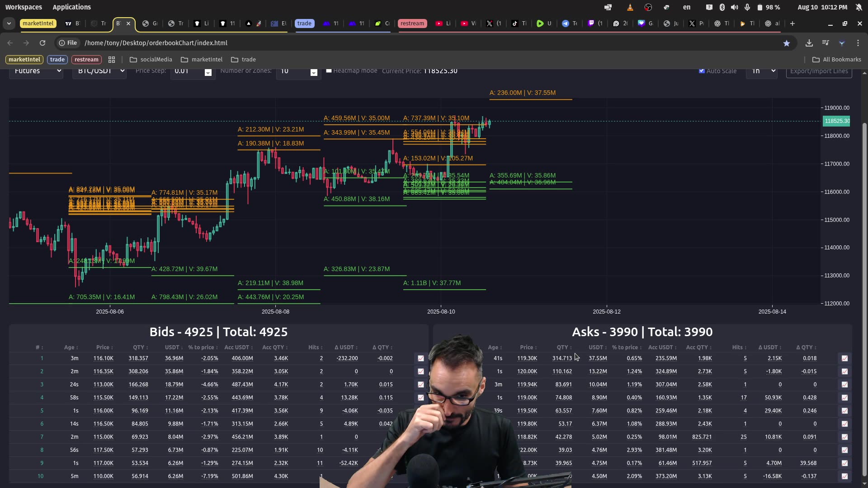The width and height of the screenshot is (868, 488).
Task: Click the chart icon on the first bid row
Action: pyautogui.click(x=421, y=358)
